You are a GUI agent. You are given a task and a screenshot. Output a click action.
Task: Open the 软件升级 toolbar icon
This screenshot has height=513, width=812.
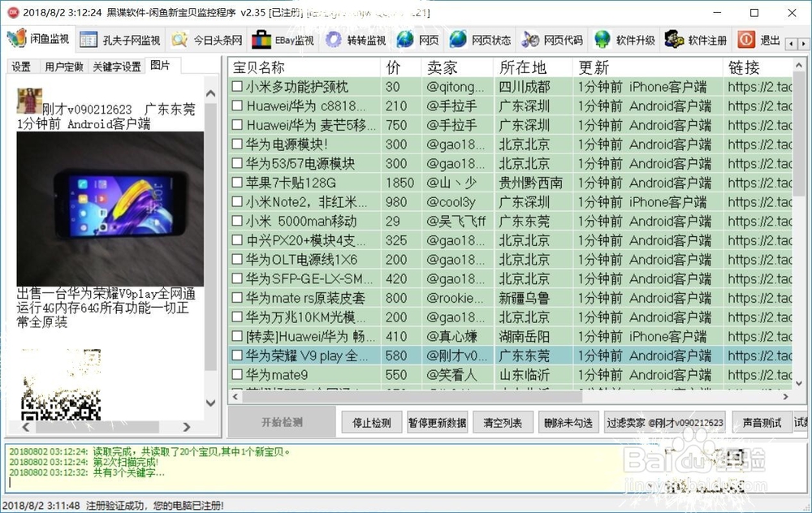(x=603, y=40)
